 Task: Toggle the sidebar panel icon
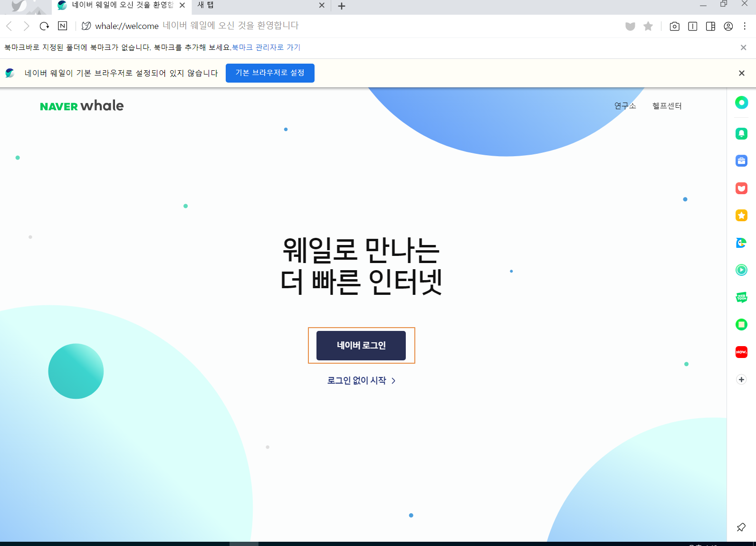pyautogui.click(x=711, y=26)
